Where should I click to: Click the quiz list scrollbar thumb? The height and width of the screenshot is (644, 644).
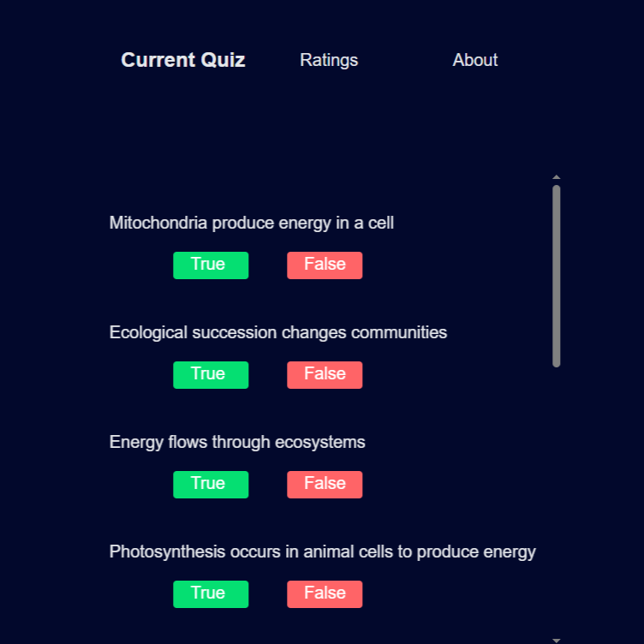(x=557, y=276)
